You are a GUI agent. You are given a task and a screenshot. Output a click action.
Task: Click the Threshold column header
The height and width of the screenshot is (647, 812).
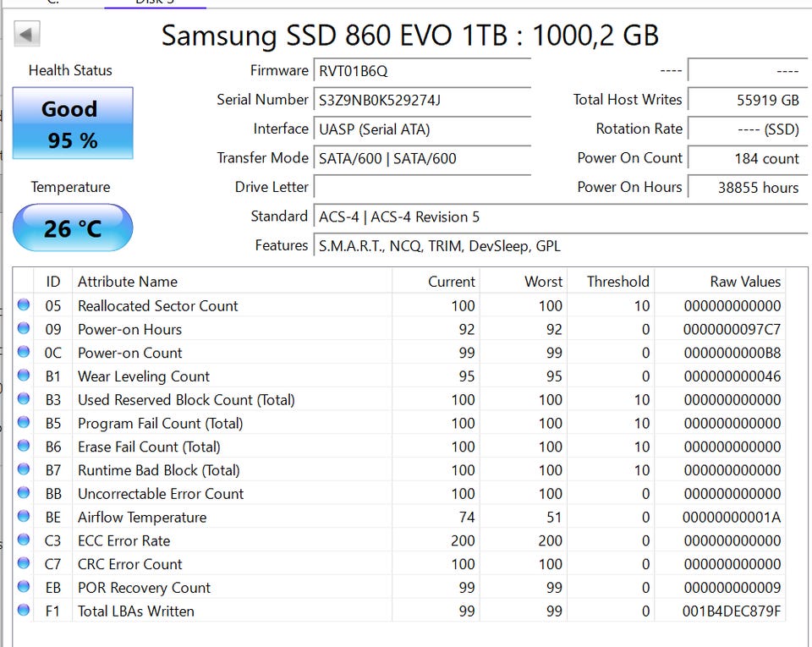611,281
